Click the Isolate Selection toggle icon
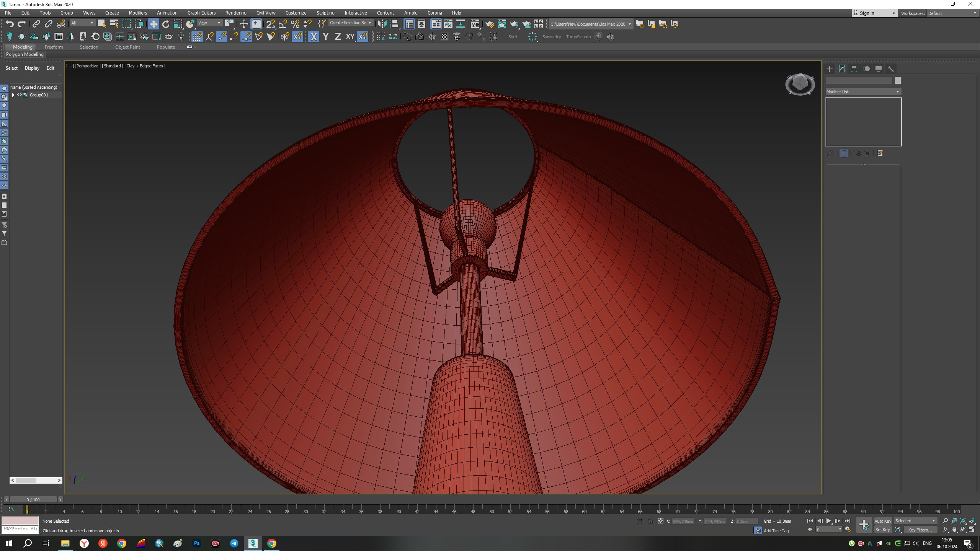Image resolution: width=980 pixels, height=551 pixels. coord(640,521)
